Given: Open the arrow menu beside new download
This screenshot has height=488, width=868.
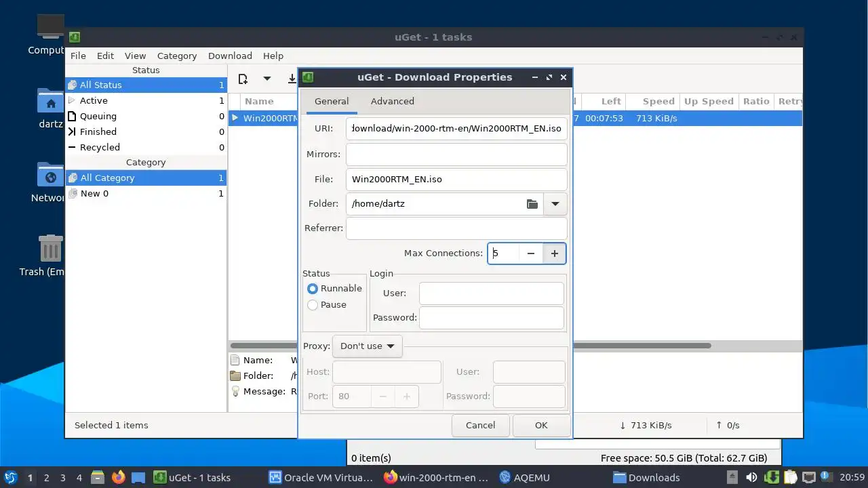Looking at the screenshot, I should click(267, 79).
